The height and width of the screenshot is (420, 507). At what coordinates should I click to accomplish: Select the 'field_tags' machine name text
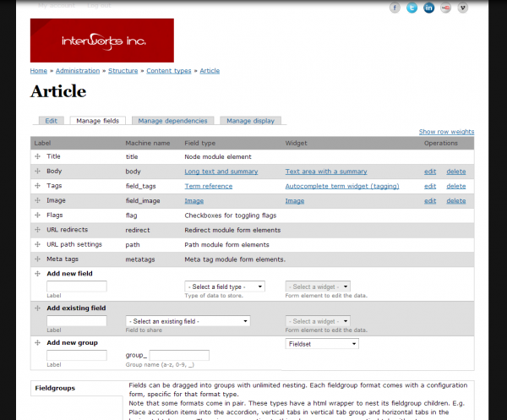(140, 186)
